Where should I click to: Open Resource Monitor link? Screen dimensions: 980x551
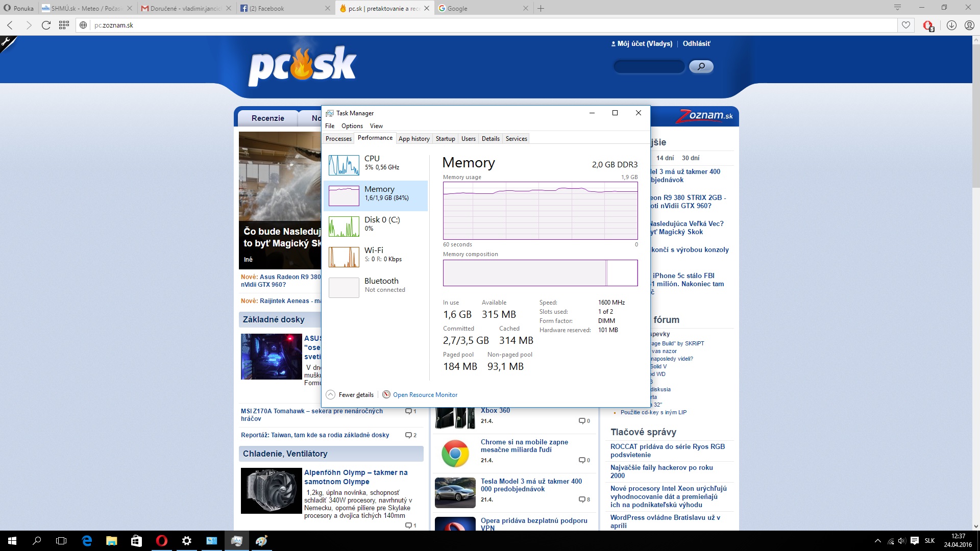pyautogui.click(x=425, y=395)
